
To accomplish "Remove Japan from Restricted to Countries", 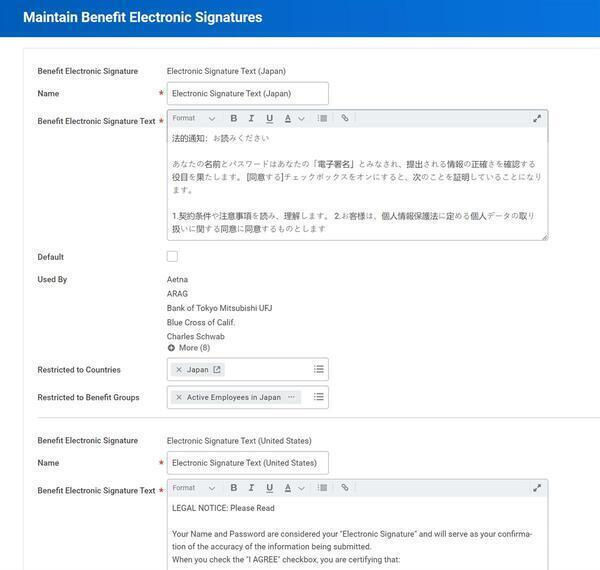I will [179, 370].
